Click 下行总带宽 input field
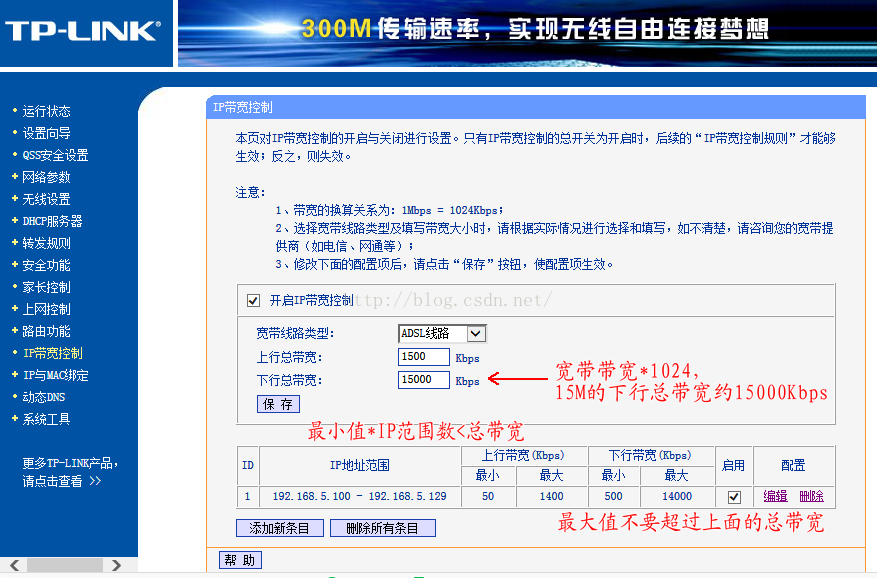Image resolution: width=877 pixels, height=578 pixels. 423,380
